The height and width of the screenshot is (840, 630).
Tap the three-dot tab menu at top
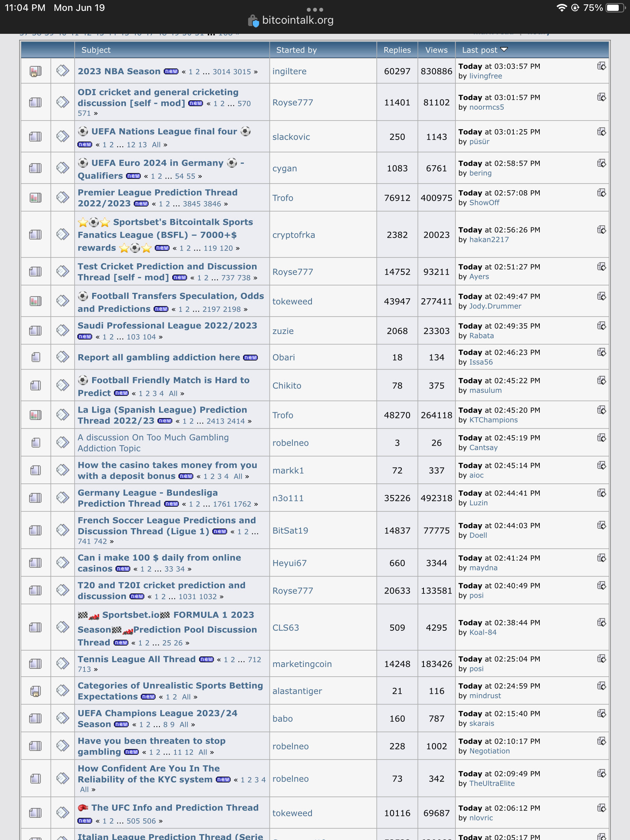[x=315, y=9]
